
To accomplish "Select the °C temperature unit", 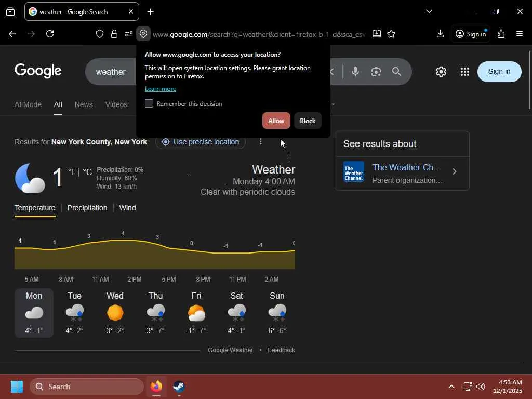I will (87, 172).
